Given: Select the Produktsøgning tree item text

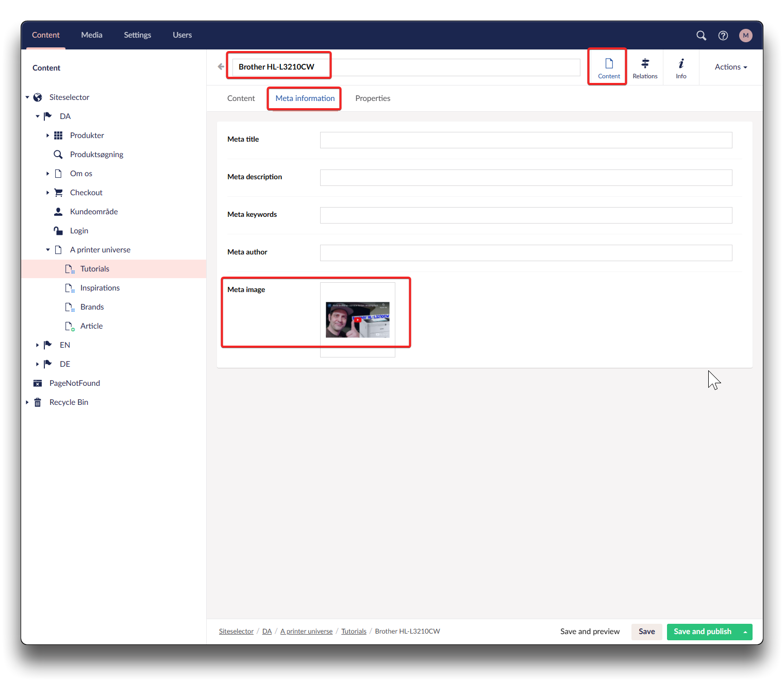Looking at the screenshot, I should [96, 155].
